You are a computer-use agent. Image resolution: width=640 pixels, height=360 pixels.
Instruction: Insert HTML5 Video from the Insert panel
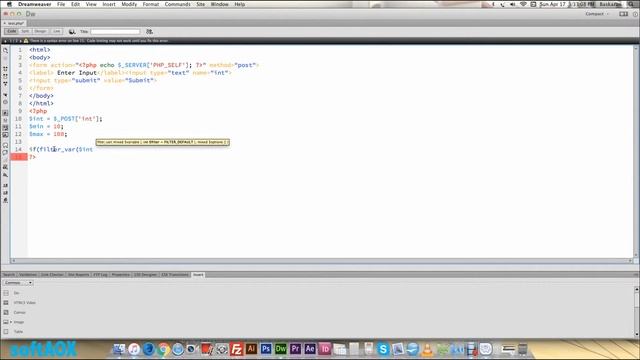[x=24, y=303]
